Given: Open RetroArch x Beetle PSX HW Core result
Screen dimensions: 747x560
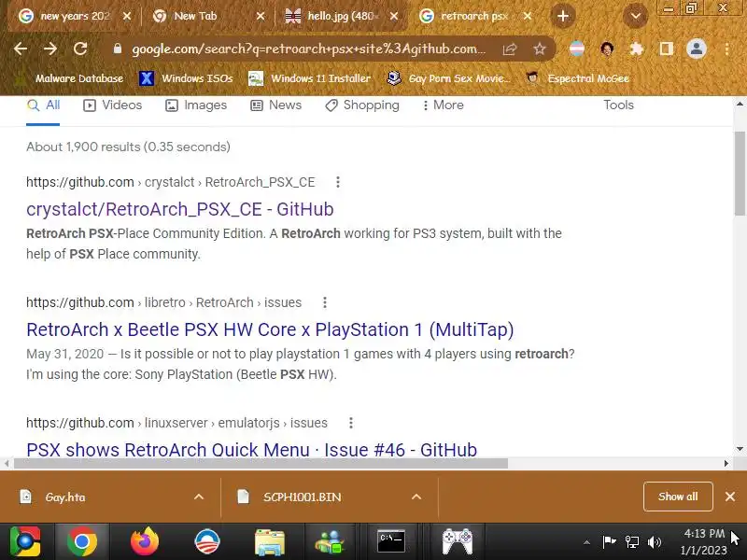Looking at the screenshot, I should [270, 330].
